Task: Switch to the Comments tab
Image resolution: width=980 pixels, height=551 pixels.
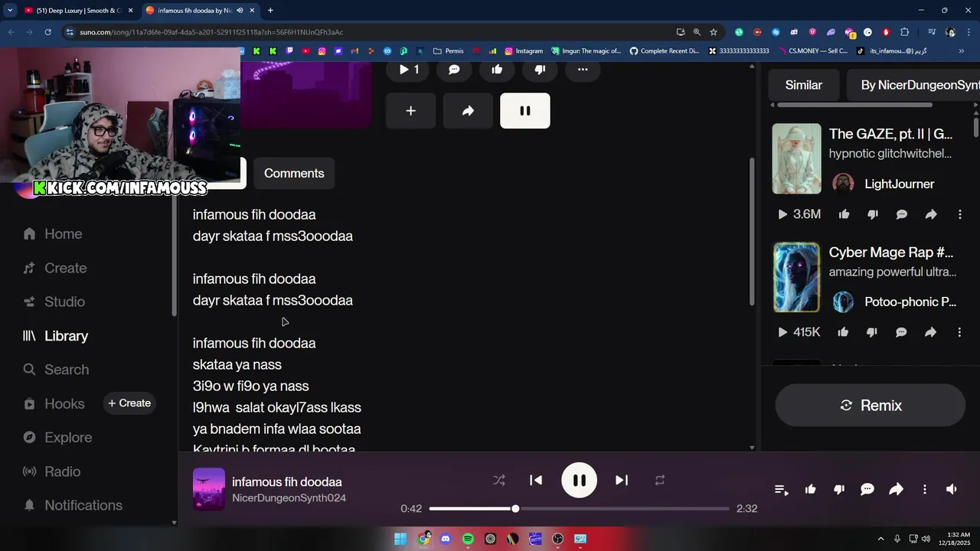Action: [x=294, y=173]
